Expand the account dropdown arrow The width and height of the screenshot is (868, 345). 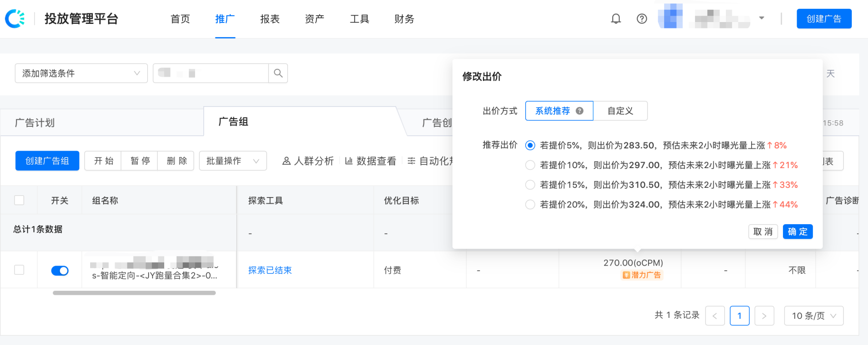click(762, 18)
